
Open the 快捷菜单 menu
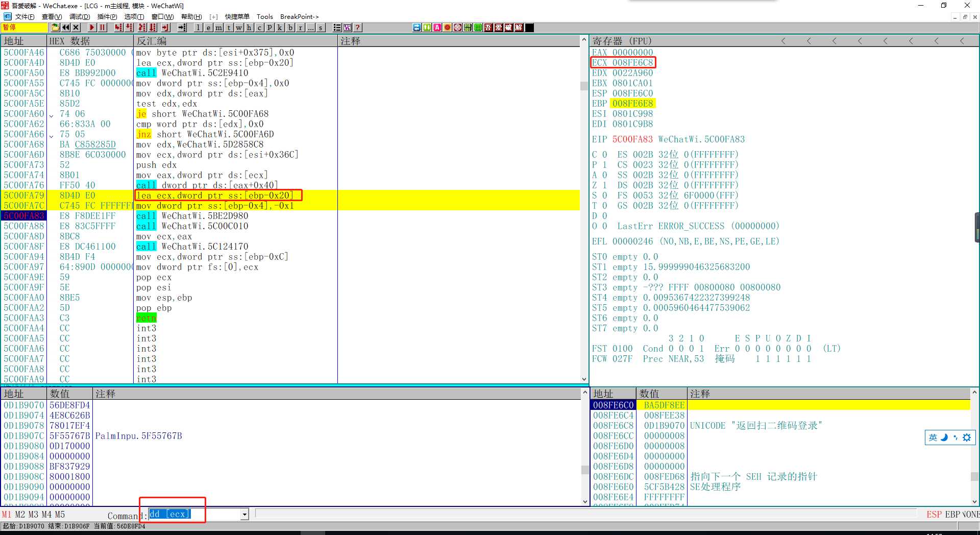click(x=237, y=17)
